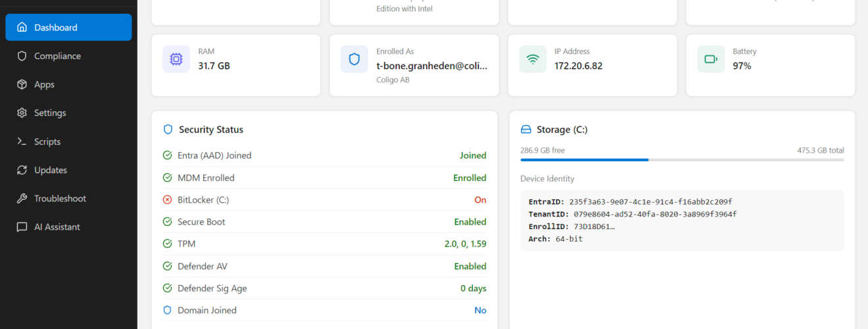Open the Troubleshoot page
This screenshot has width=868, height=329.
[60, 198]
